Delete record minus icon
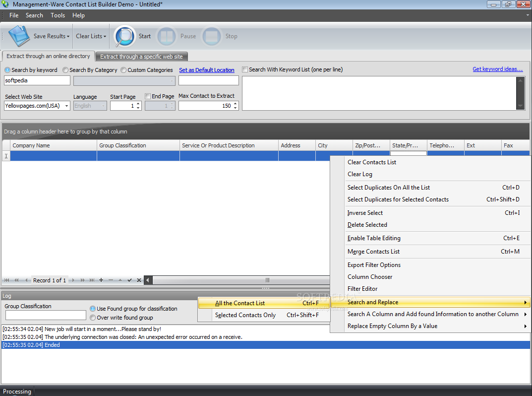The height and width of the screenshot is (396, 532). pyautogui.click(x=111, y=280)
